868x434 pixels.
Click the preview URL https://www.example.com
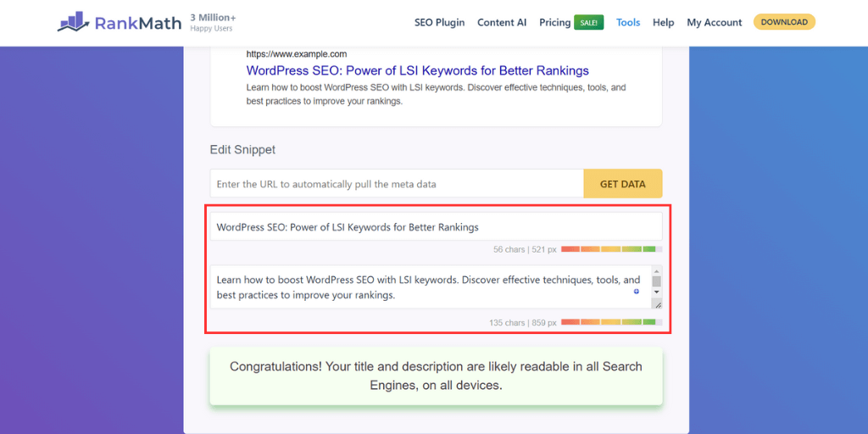[x=297, y=54]
